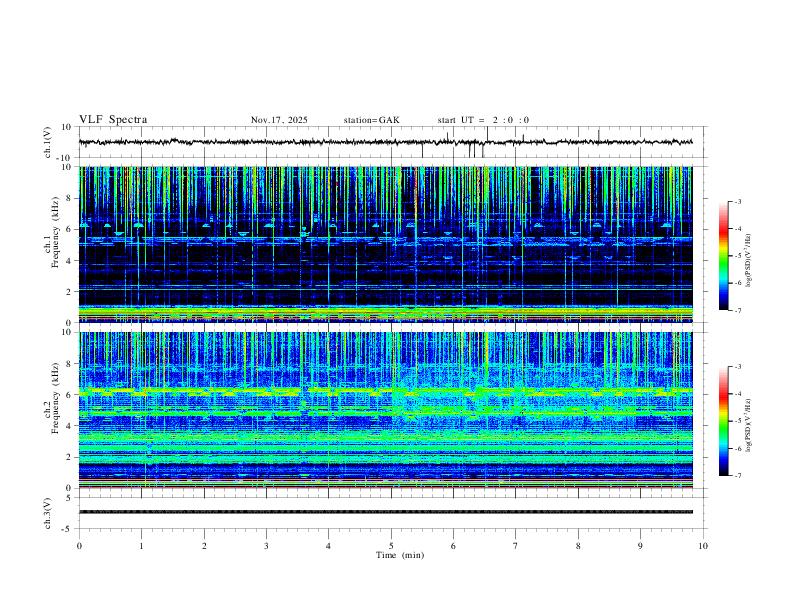Click time axis tick label "8"

pos(578,546)
